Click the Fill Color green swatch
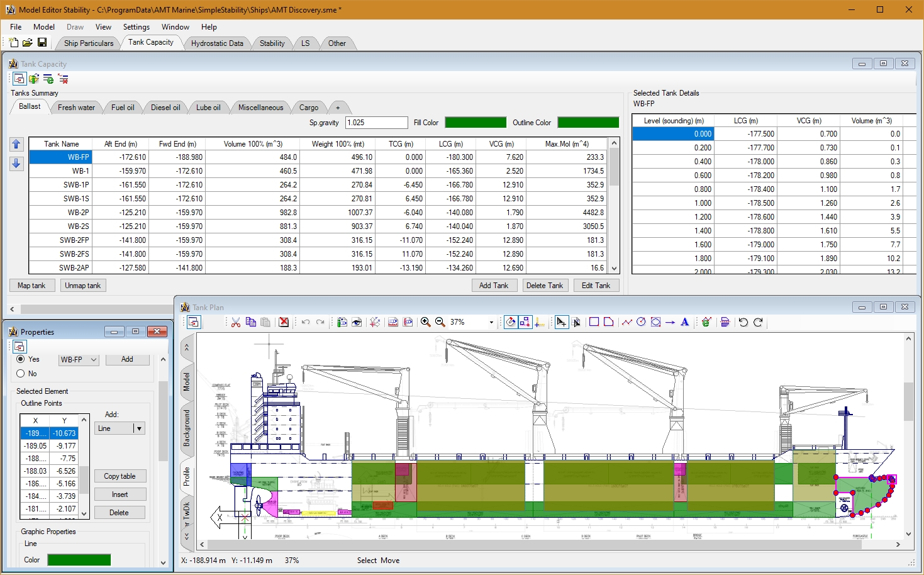 (x=476, y=123)
